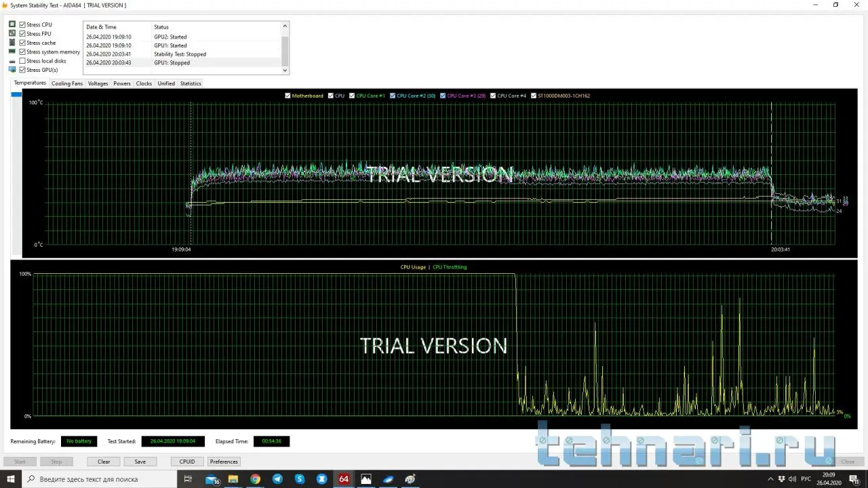Open the paint palette app on the taskbar
This screenshot has height=488, width=868.
click(410, 479)
